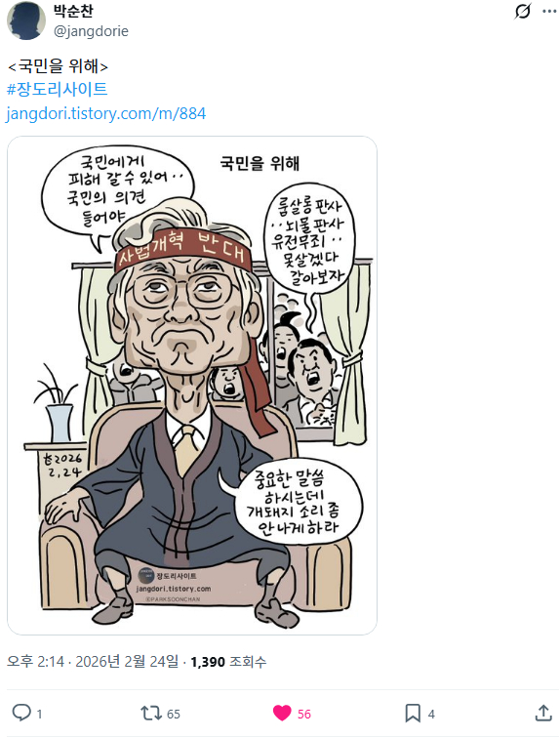This screenshot has height=738, width=560.
Task: Click the retweet arrows icon
Action: click(x=151, y=713)
